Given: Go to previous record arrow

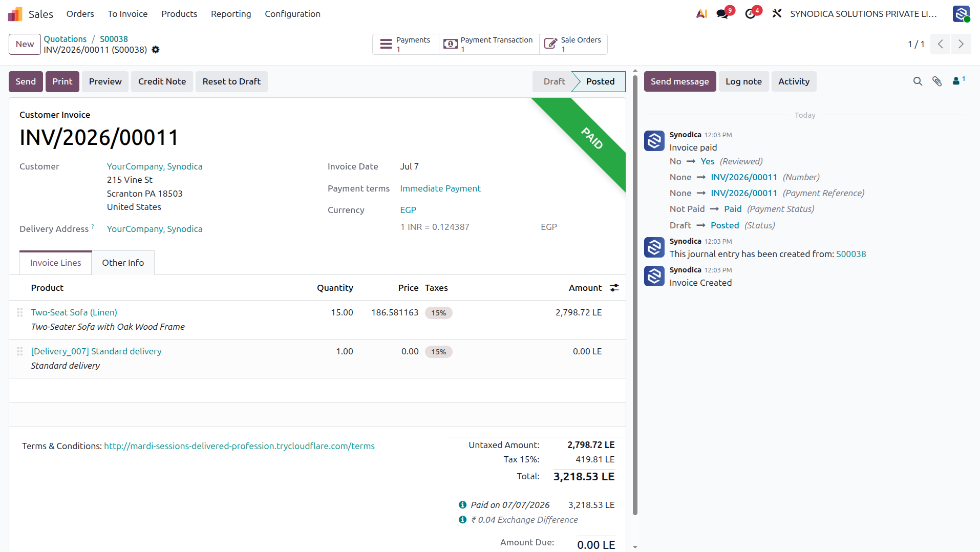Looking at the screenshot, I should click(940, 44).
